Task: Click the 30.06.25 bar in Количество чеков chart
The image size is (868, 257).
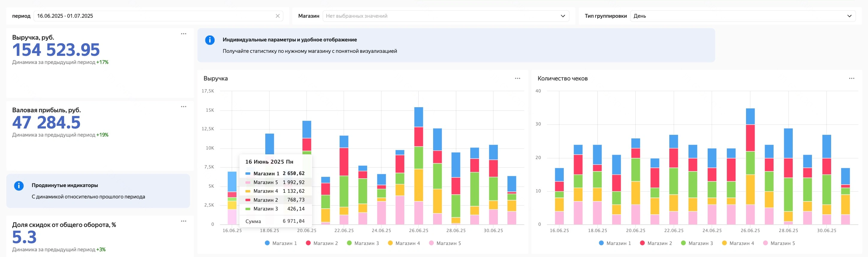Action: click(827, 179)
